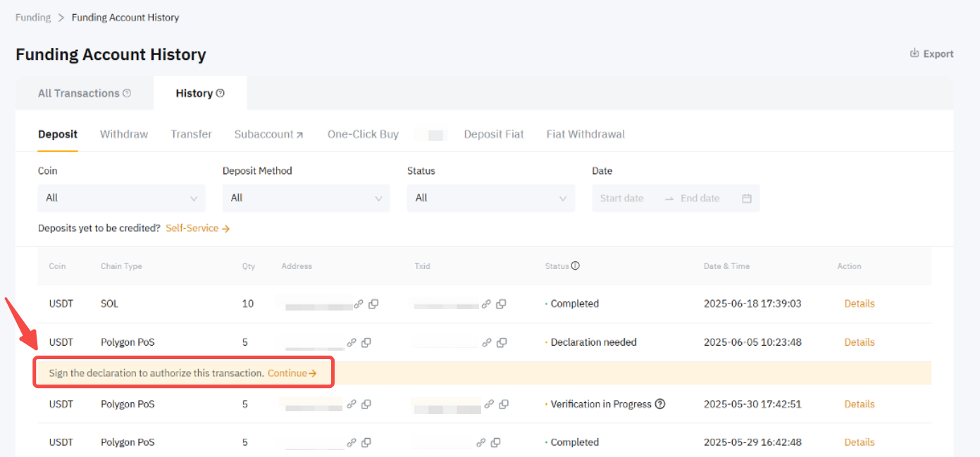The image size is (980, 457).
Task: Open the Status filter dropdown
Action: tap(490, 199)
